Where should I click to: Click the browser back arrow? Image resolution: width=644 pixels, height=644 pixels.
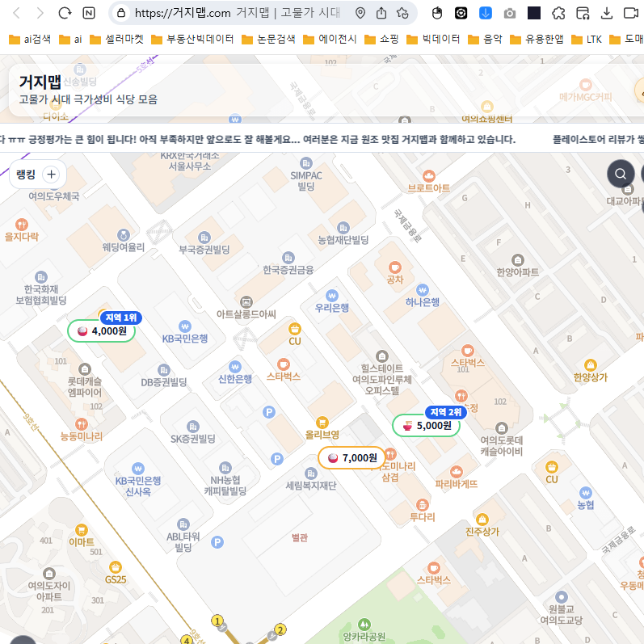pos(17,13)
